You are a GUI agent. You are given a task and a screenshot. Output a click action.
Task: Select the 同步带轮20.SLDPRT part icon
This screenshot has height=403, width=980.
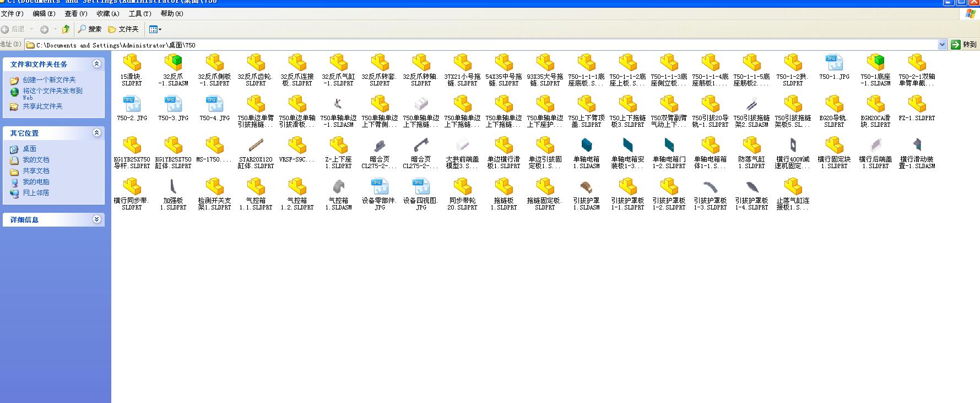click(x=462, y=186)
